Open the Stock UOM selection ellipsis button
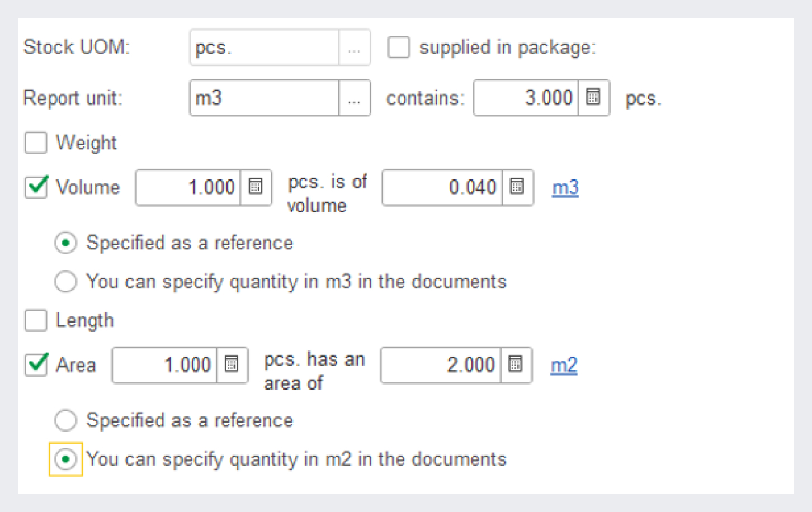This screenshot has height=512, width=812. tap(354, 48)
